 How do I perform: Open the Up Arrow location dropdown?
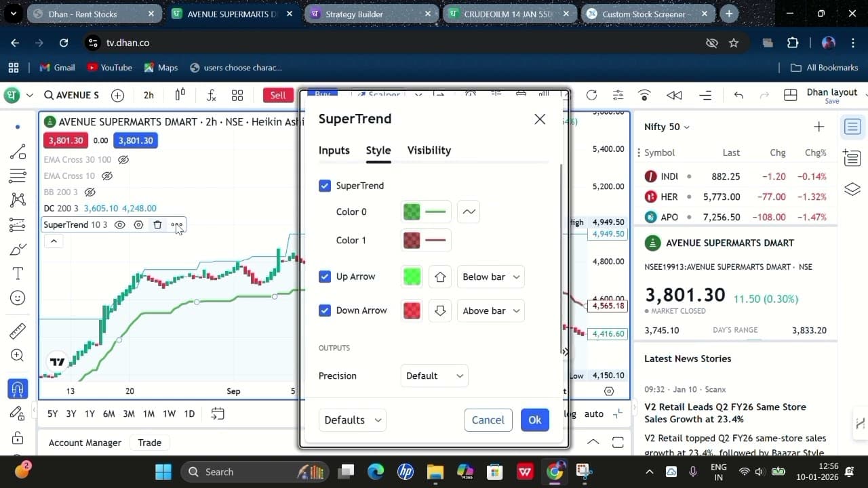tap(491, 277)
